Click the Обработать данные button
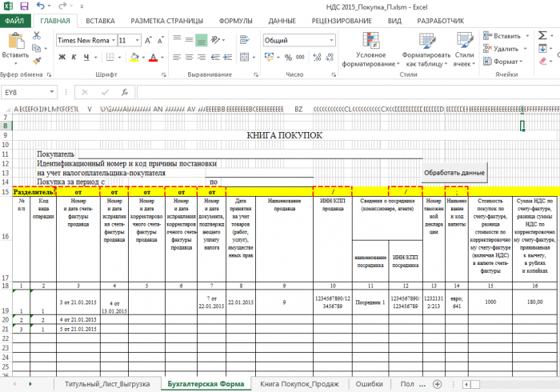 click(x=454, y=173)
